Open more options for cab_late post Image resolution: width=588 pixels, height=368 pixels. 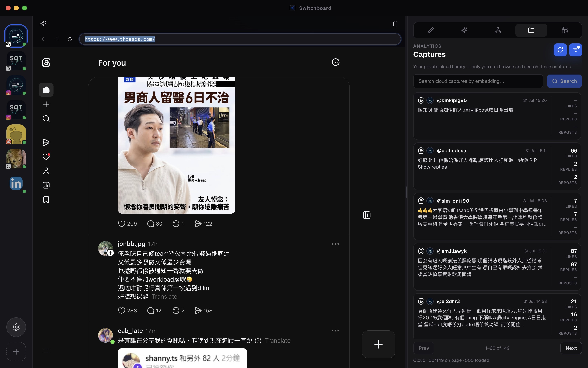click(x=335, y=331)
